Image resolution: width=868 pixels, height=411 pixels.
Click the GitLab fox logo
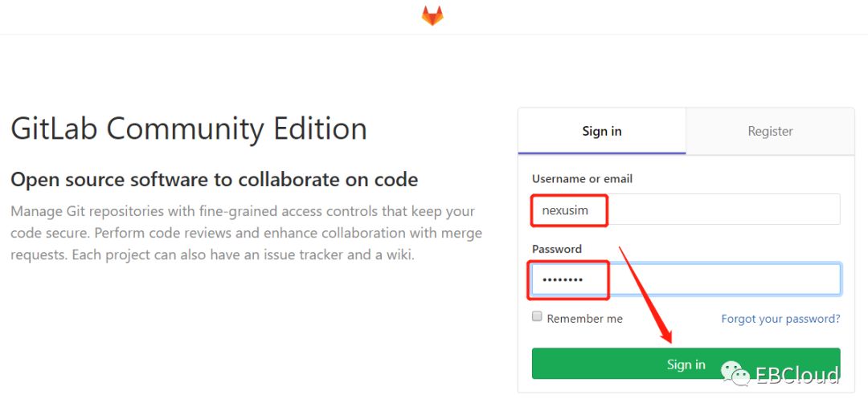point(432,16)
